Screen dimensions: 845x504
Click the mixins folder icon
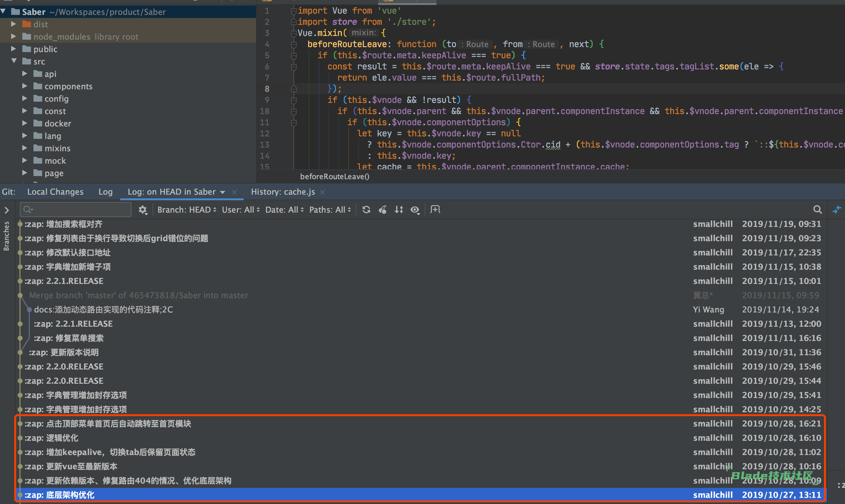[x=38, y=148]
